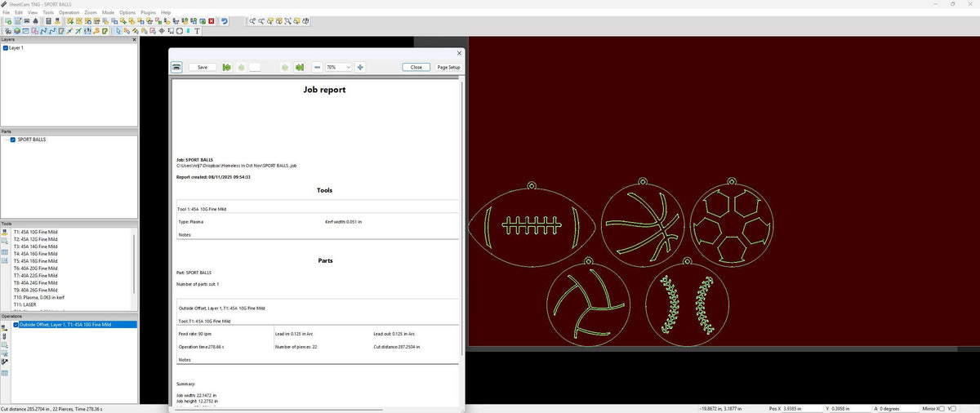Click the first icon in main toolbar

(x=8, y=21)
